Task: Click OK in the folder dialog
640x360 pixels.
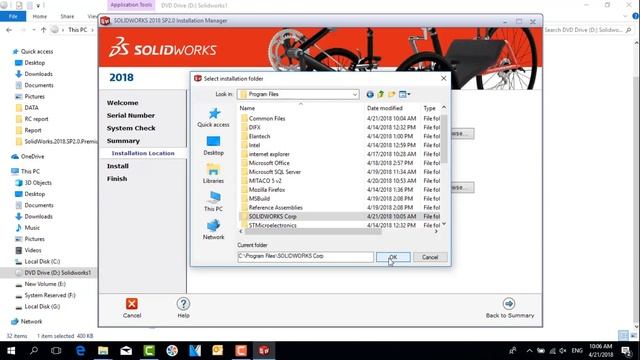Action: pos(393,257)
